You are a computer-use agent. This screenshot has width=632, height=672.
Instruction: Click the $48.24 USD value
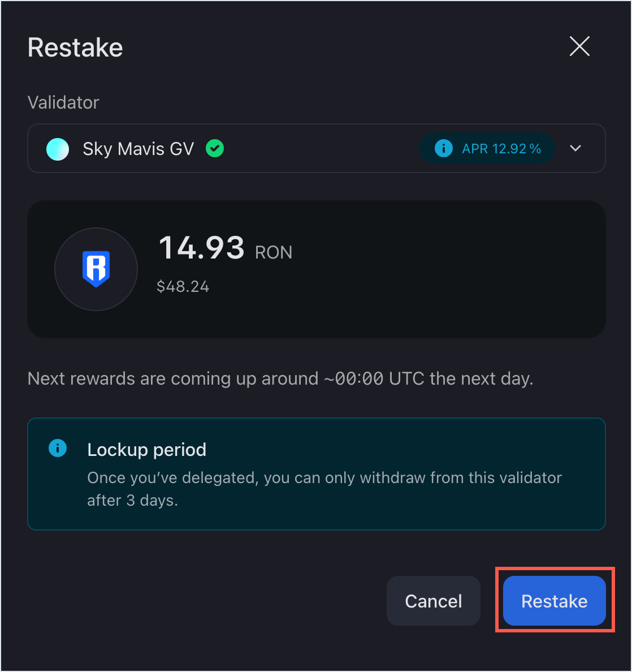183,287
